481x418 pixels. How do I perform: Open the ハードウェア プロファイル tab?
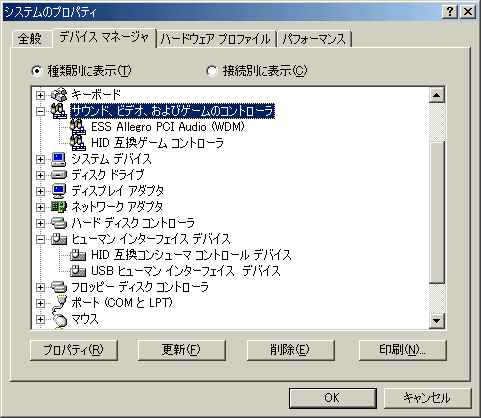216,39
